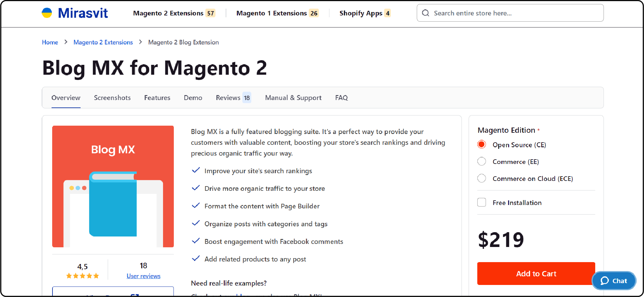Click 'Add related products to any post'
Screen dimensions: 644x297
(255, 259)
